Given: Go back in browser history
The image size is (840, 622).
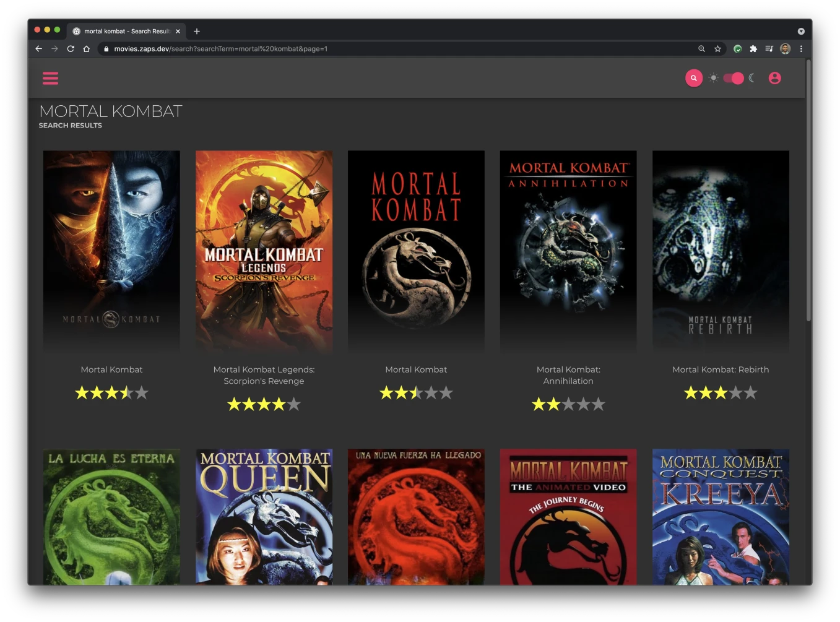Looking at the screenshot, I should click(x=39, y=48).
